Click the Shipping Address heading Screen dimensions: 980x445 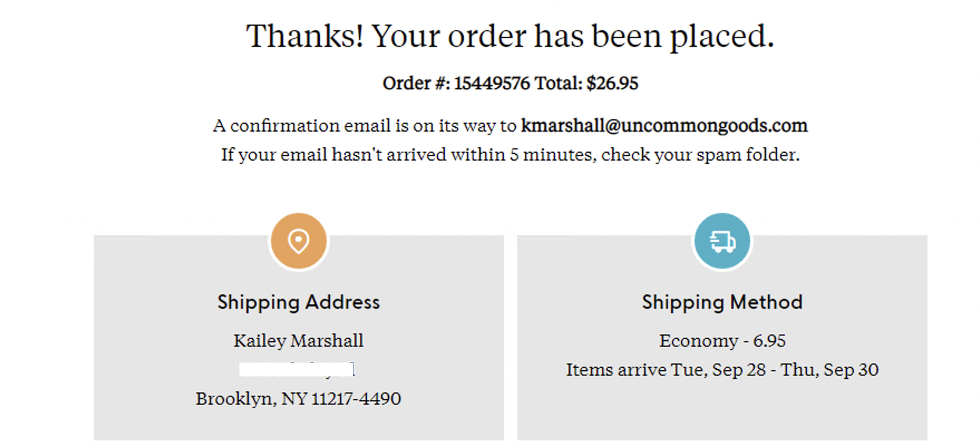[x=299, y=302]
